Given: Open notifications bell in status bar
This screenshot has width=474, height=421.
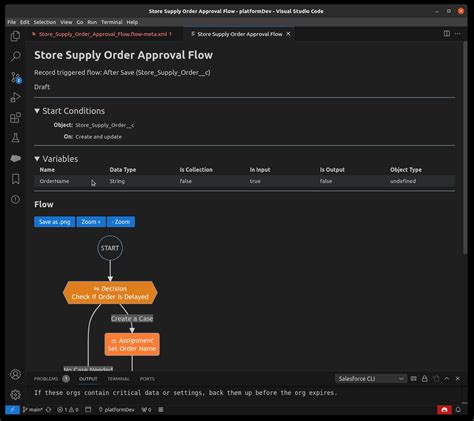Looking at the screenshot, I should (x=458, y=410).
